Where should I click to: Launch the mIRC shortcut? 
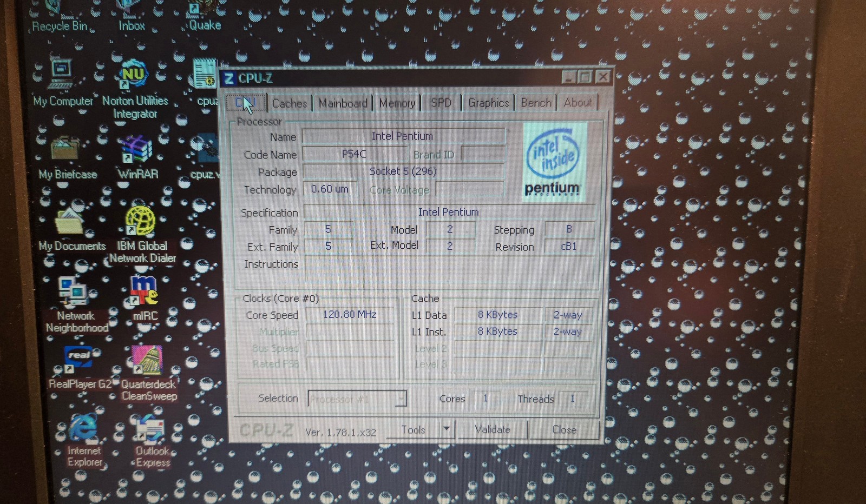click(145, 297)
